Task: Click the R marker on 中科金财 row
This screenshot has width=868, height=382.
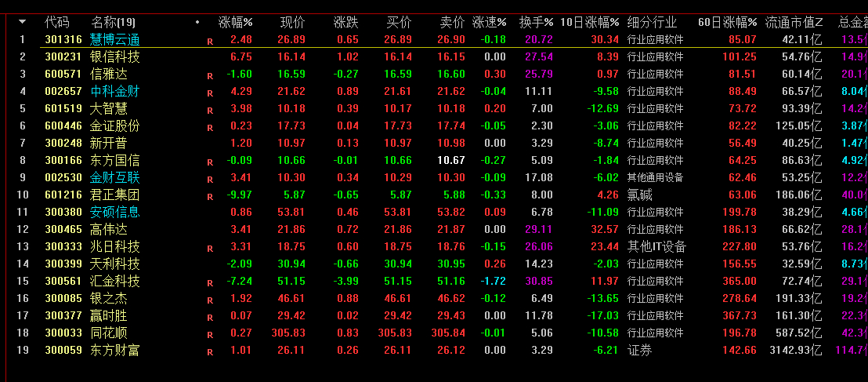Action: pyautogui.click(x=210, y=93)
